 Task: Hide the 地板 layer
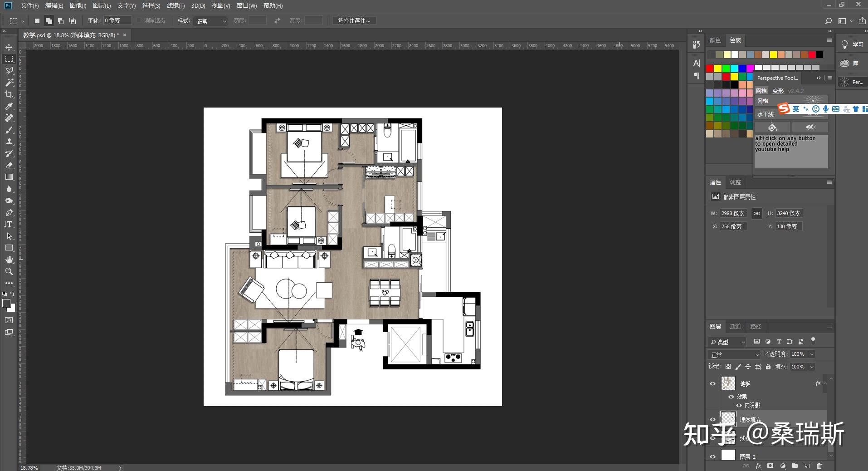pyautogui.click(x=712, y=384)
